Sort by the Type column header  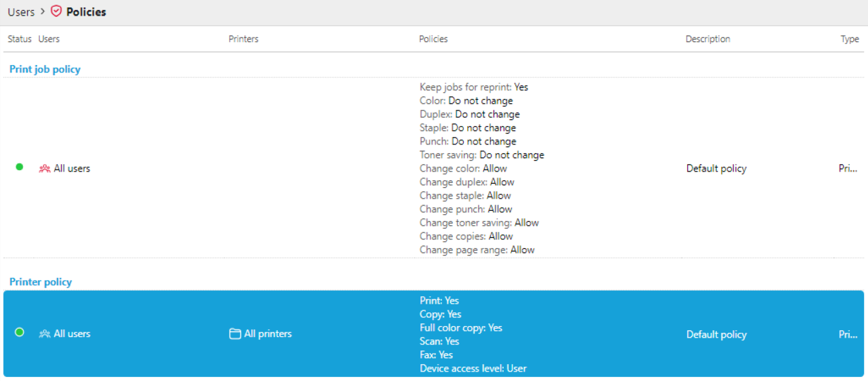click(x=849, y=39)
